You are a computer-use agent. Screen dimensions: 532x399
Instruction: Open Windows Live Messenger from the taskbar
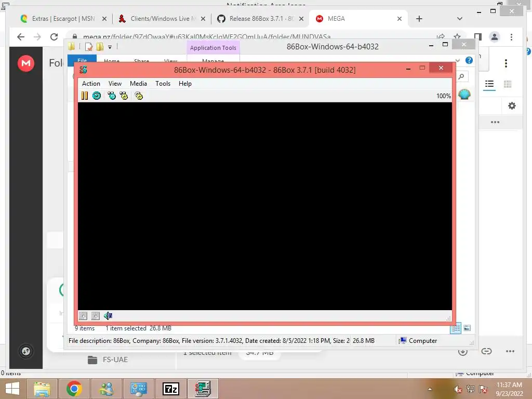point(107,389)
